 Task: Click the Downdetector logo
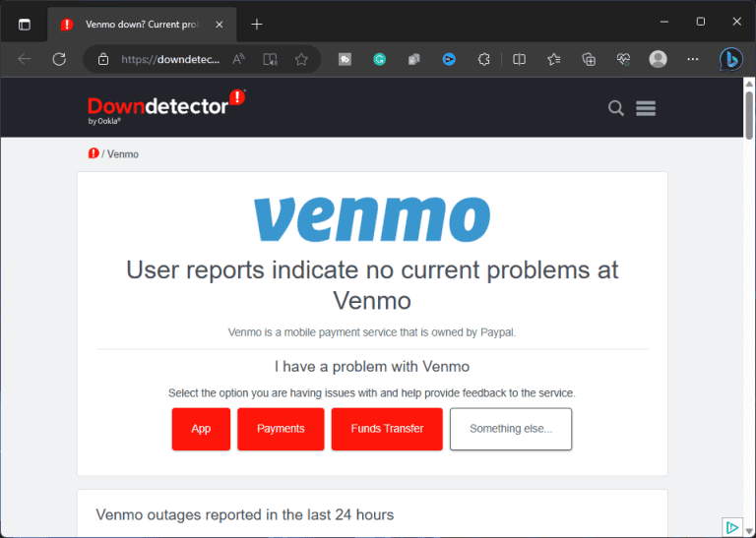coord(166,107)
